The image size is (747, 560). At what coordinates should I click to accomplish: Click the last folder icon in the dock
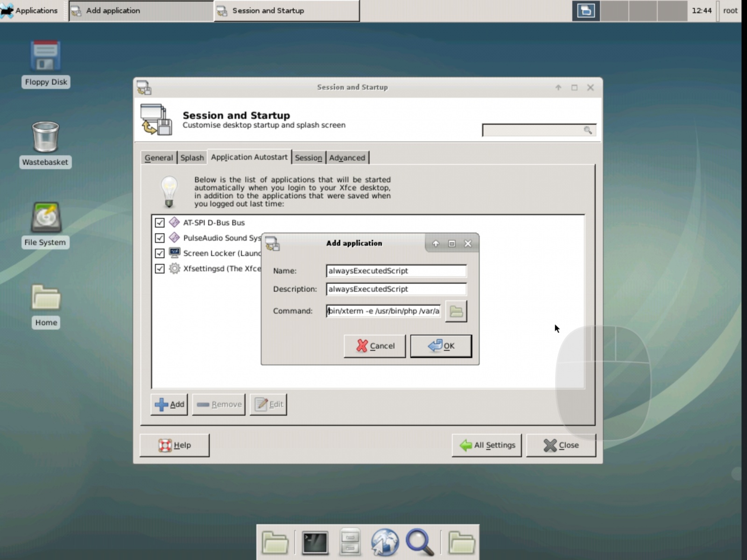(x=461, y=543)
